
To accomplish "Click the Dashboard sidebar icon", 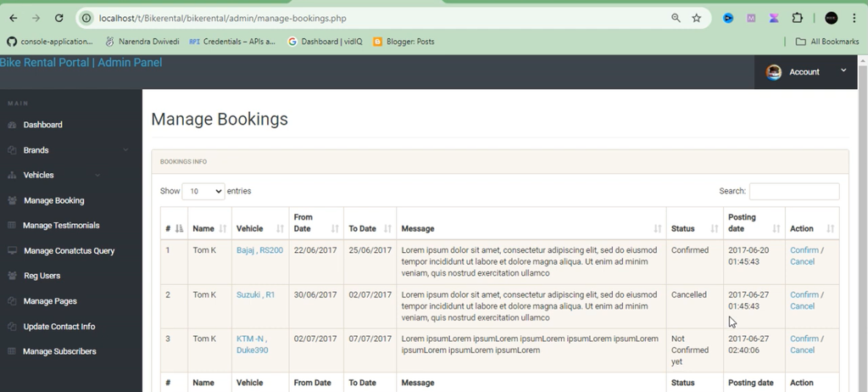I will [12, 125].
